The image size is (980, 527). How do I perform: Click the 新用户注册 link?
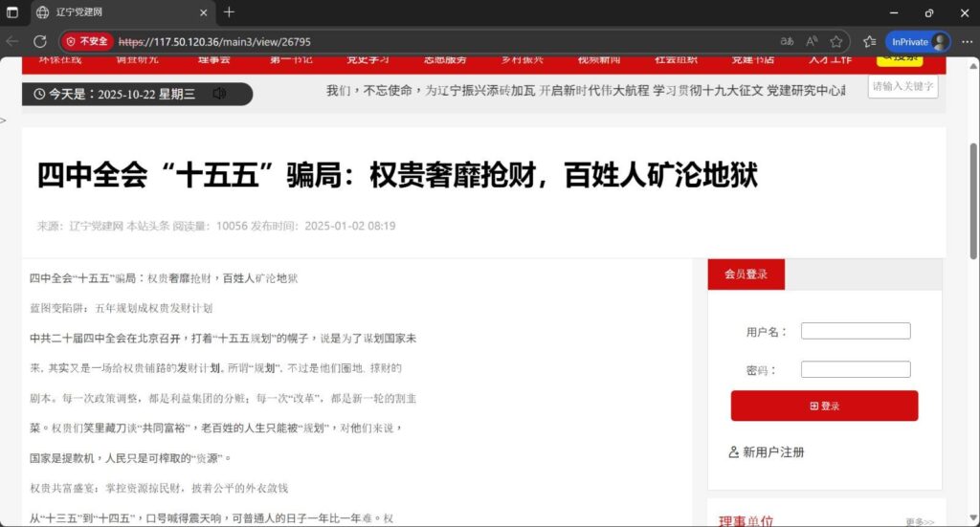tap(767, 452)
